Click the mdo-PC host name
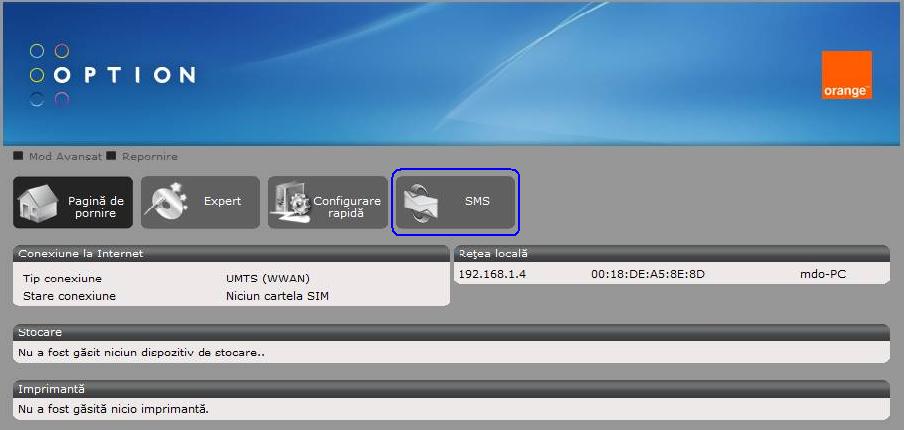The height and width of the screenshot is (430, 904). click(x=823, y=274)
